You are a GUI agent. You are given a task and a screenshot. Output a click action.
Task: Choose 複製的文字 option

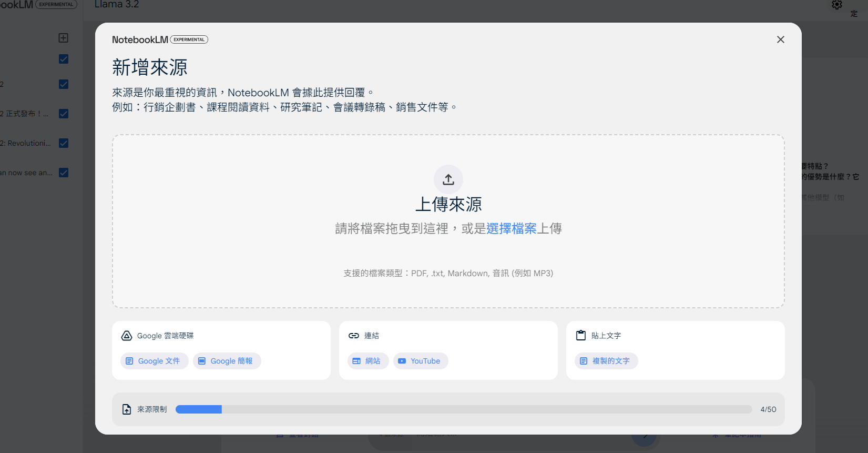tap(606, 361)
